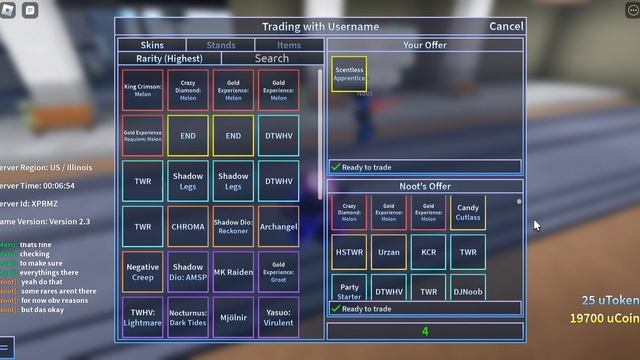This screenshot has height=360, width=640.
Task: Select the Crazy Diamond: Melon skin in inventory
Action: click(x=188, y=90)
